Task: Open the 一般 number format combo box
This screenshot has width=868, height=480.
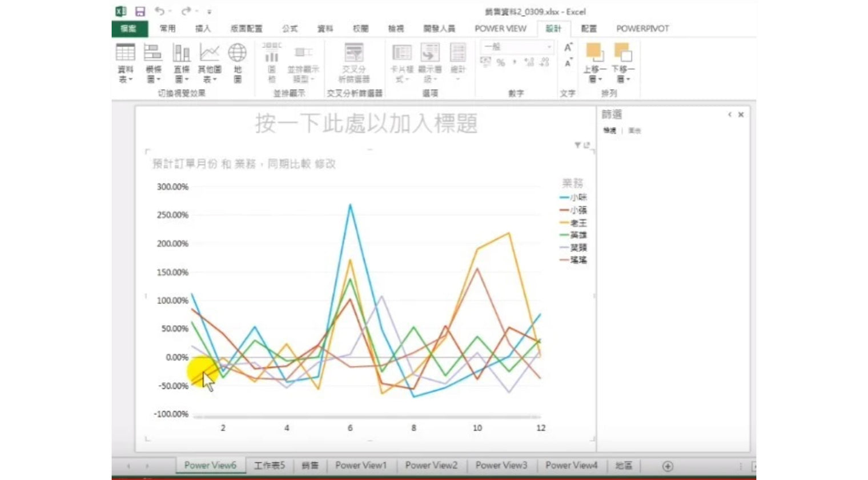Action: (x=516, y=46)
